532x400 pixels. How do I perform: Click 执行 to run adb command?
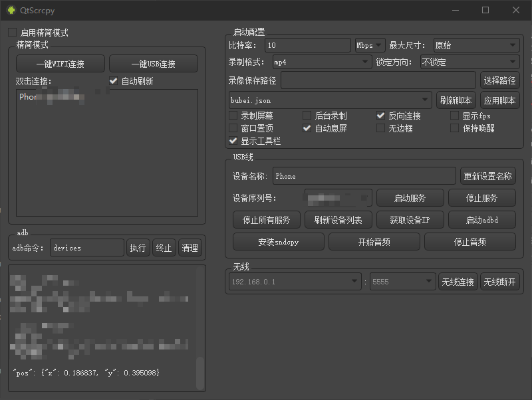pos(138,248)
